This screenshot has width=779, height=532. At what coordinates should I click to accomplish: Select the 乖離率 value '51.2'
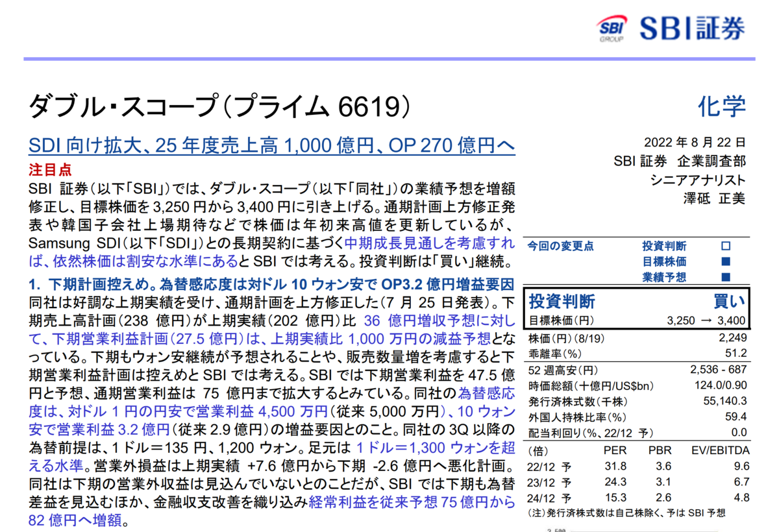coord(737,354)
